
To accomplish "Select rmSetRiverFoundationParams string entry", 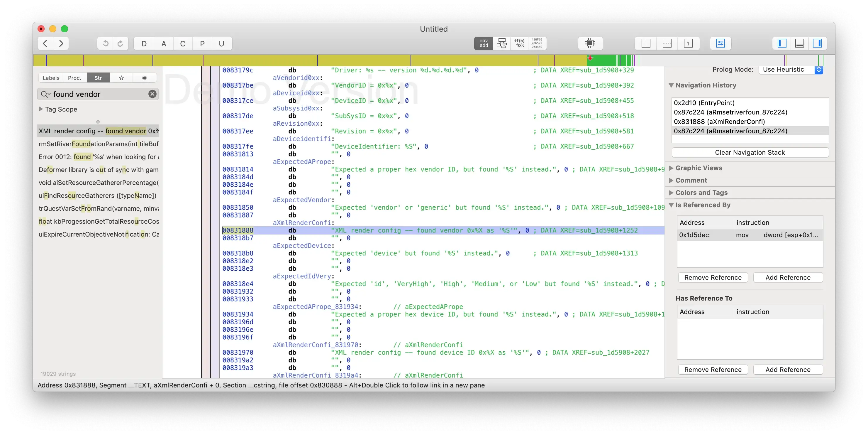I will (x=98, y=144).
